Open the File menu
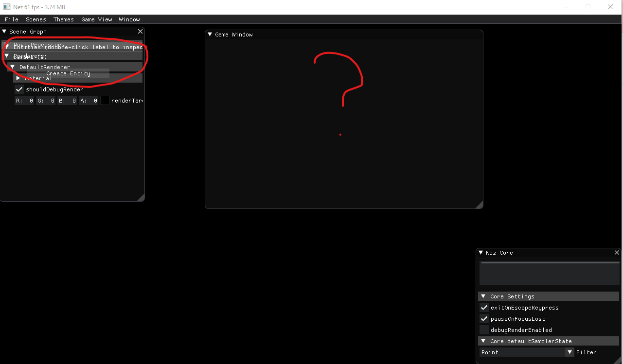 pos(11,19)
